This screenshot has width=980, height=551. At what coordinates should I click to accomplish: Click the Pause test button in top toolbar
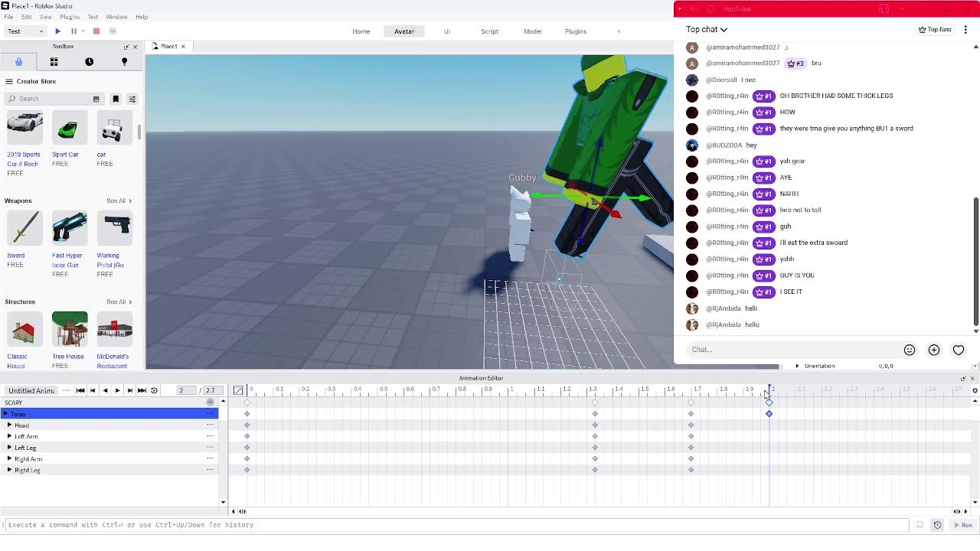coord(73,31)
